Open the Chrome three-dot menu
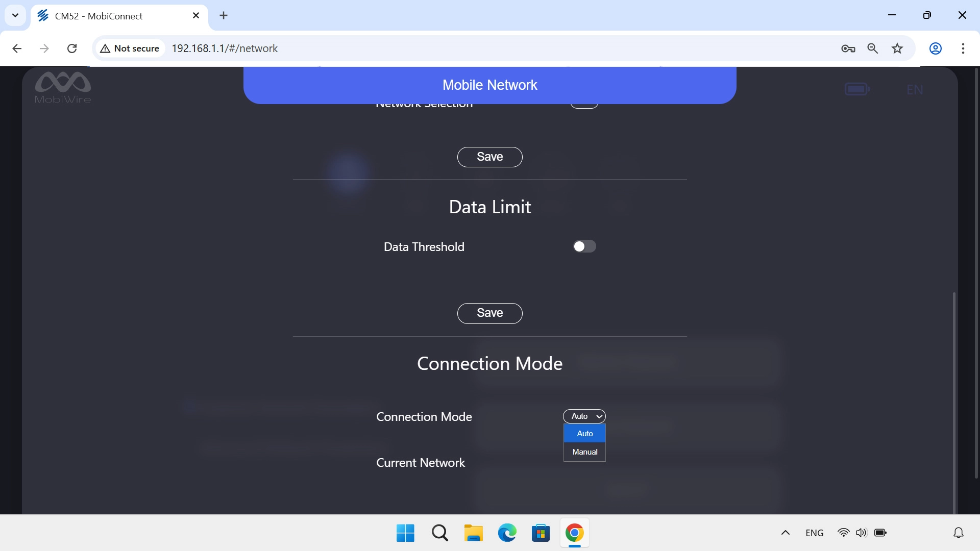This screenshot has width=980, height=551. pyautogui.click(x=963, y=48)
